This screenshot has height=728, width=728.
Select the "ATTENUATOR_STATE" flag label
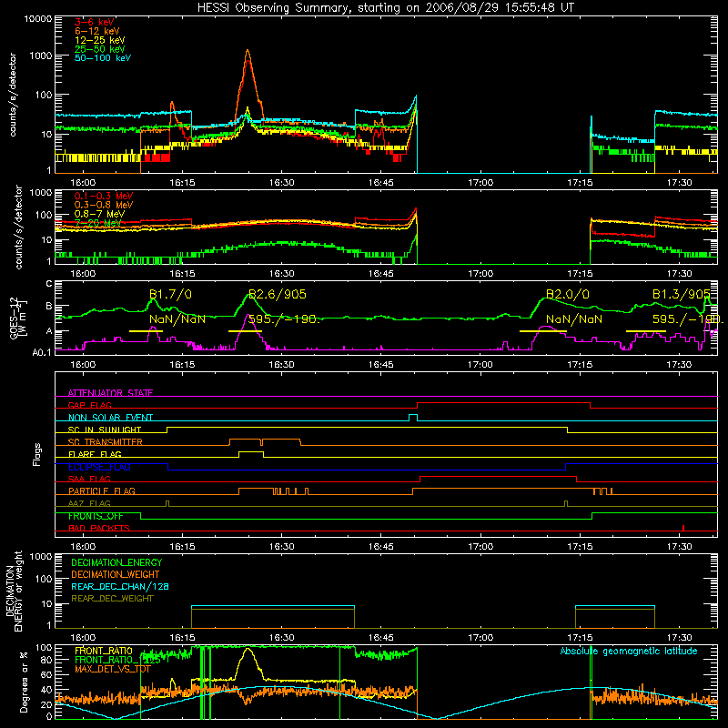click(110, 393)
